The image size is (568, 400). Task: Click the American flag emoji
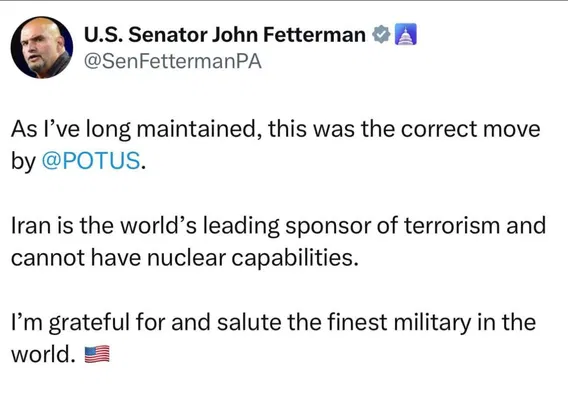[x=97, y=354]
